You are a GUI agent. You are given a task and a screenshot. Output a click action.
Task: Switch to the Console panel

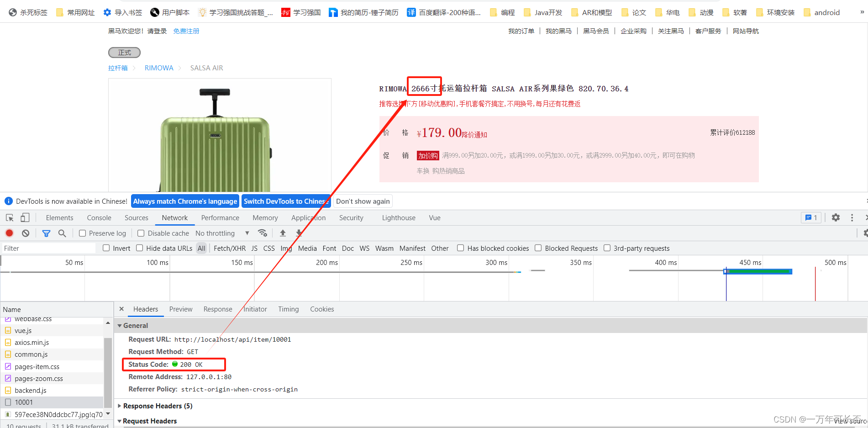pos(99,218)
